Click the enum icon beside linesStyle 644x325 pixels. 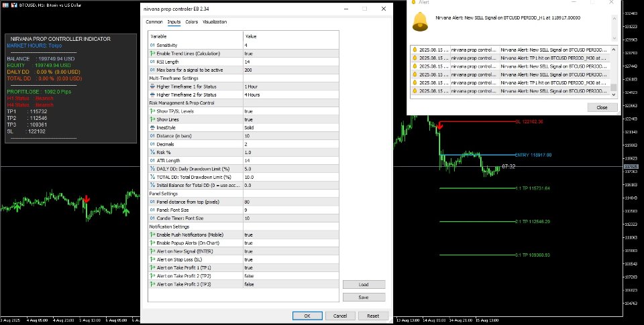pyautogui.click(x=152, y=127)
